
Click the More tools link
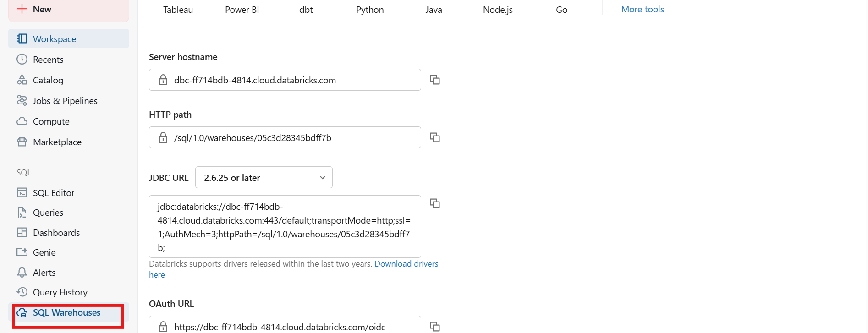(x=642, y=10)
